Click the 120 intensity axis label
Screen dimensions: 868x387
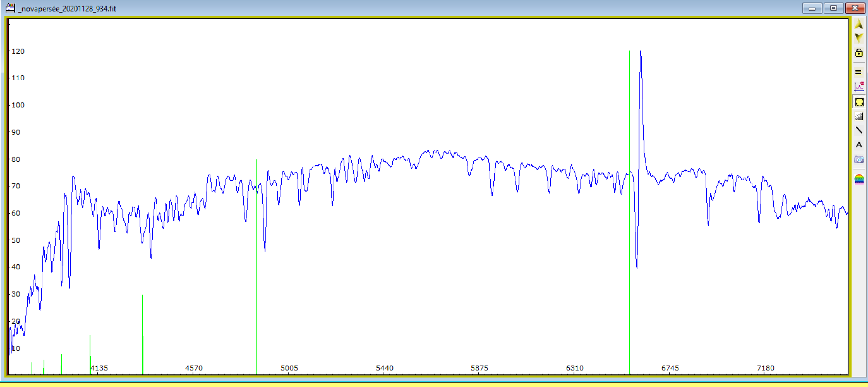point(18,52)
